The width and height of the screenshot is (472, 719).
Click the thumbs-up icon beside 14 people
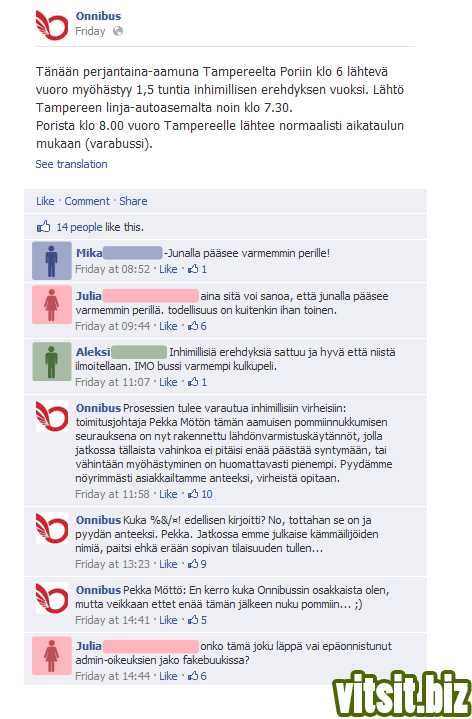[x=43, y=227]
